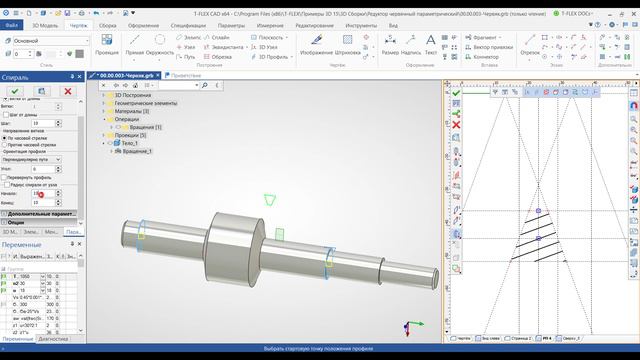Open the Плоскость dropdown arrow
Image resolution: width=640 pixels, height=360 pixels.
pos(287,37)
